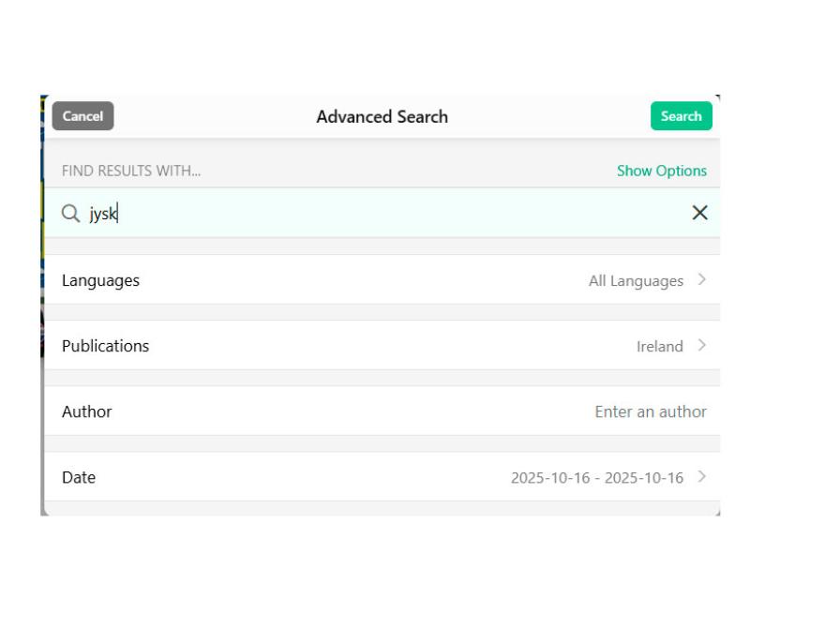Click Enter an author placeholder text
The height and width of the screenshot is (628, 840).
coord(650,411)
